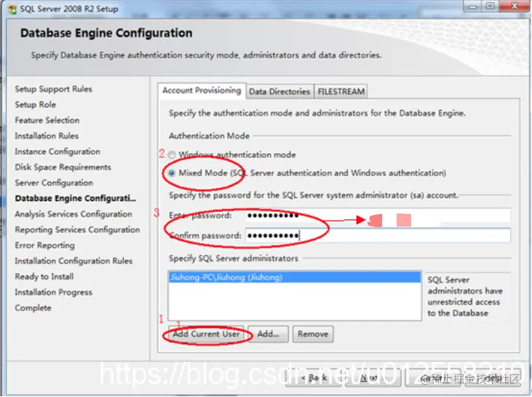This screenshot has height=397, width=532.
Task: Close the SQL Server Setup window
Action: coord(515,6)
